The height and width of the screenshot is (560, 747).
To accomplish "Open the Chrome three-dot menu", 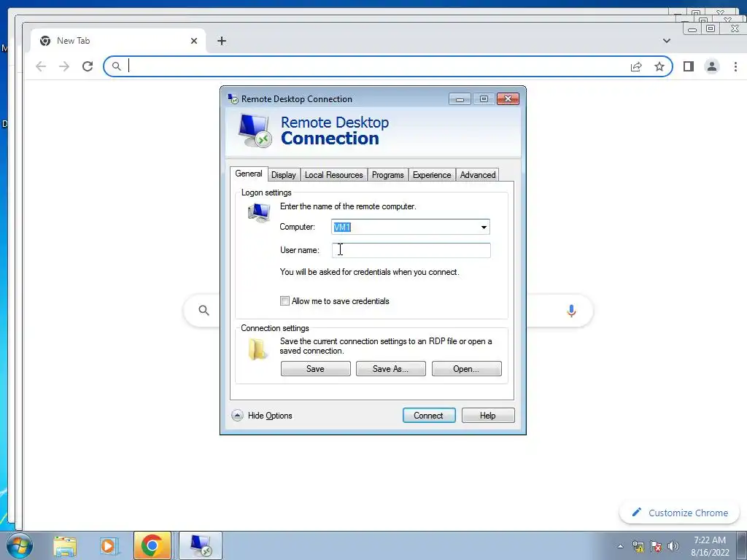I will point(735,66).
